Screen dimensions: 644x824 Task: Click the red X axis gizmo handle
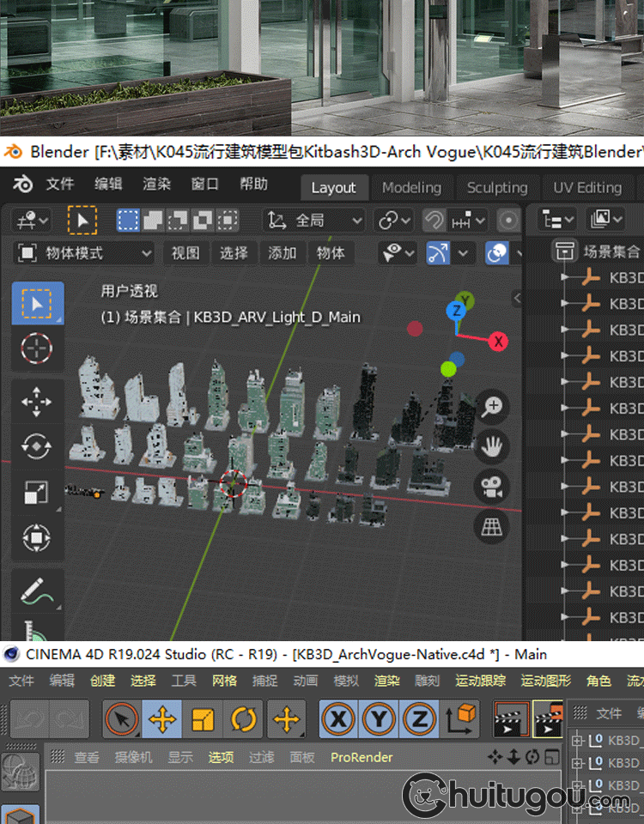(x=498, y=342)
